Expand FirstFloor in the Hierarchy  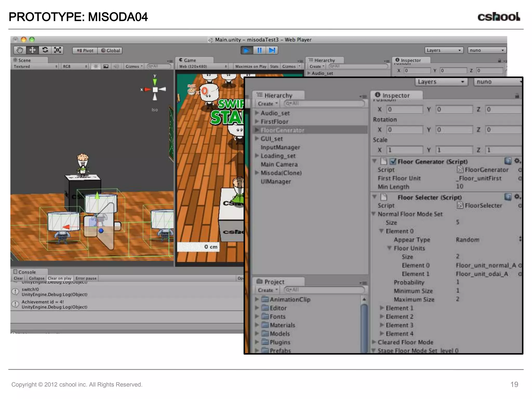[x=257, y=121]
